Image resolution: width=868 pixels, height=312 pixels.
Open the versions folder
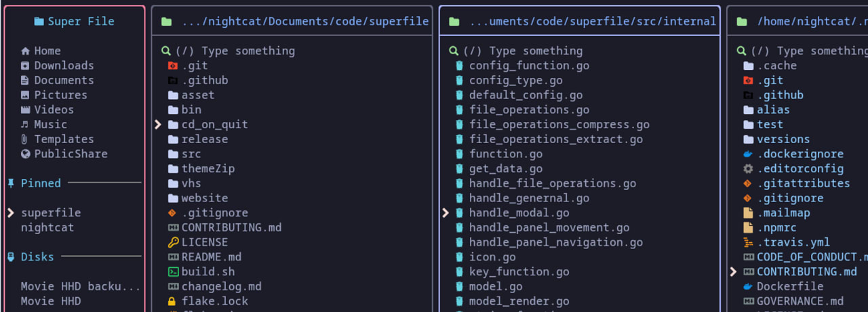783,139
